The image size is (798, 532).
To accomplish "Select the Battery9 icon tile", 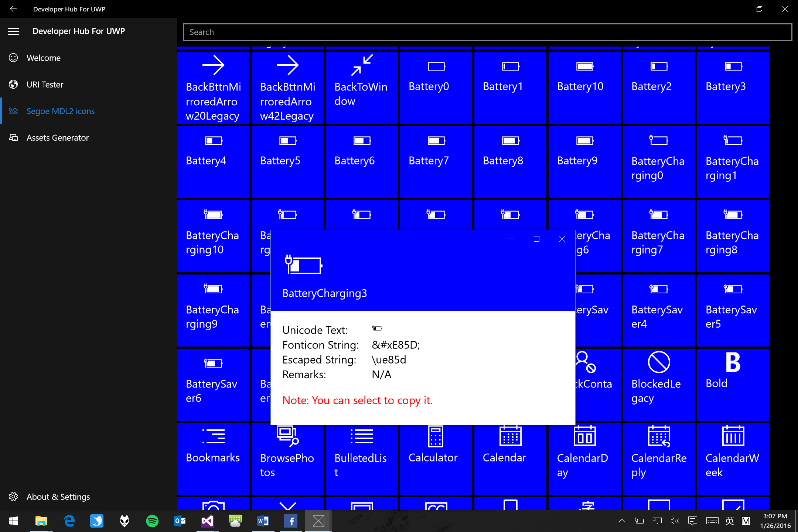I will 584,162.
